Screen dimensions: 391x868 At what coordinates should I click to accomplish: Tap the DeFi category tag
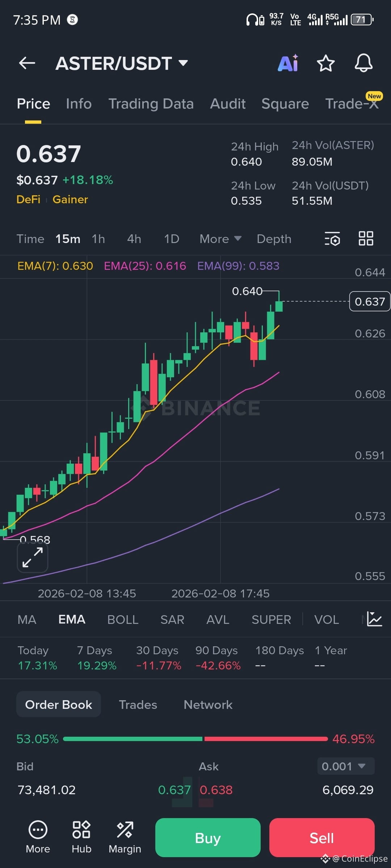pyautogui.click(x=28, y=199)
